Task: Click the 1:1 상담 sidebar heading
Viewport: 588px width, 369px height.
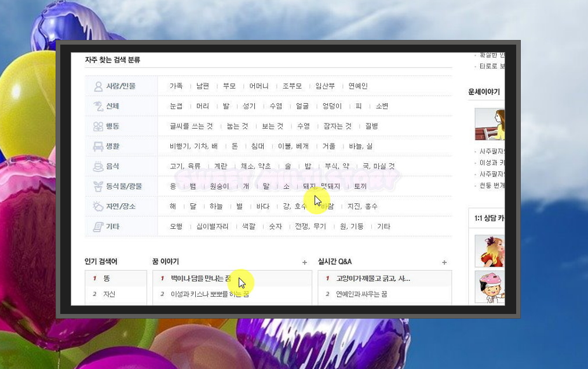Action: click(490, 218)
